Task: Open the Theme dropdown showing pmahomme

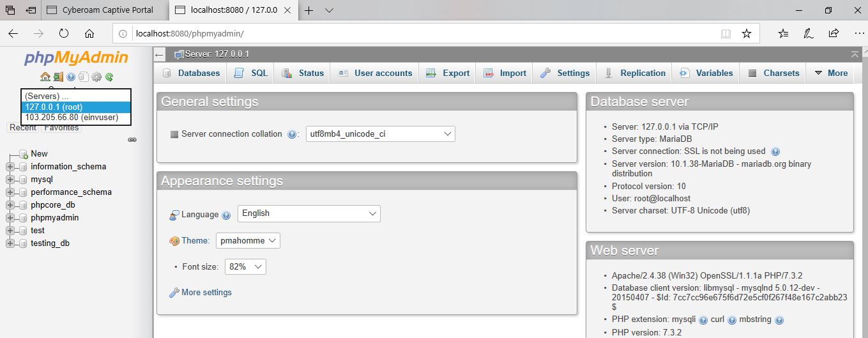Action: [x=248, y=241]
